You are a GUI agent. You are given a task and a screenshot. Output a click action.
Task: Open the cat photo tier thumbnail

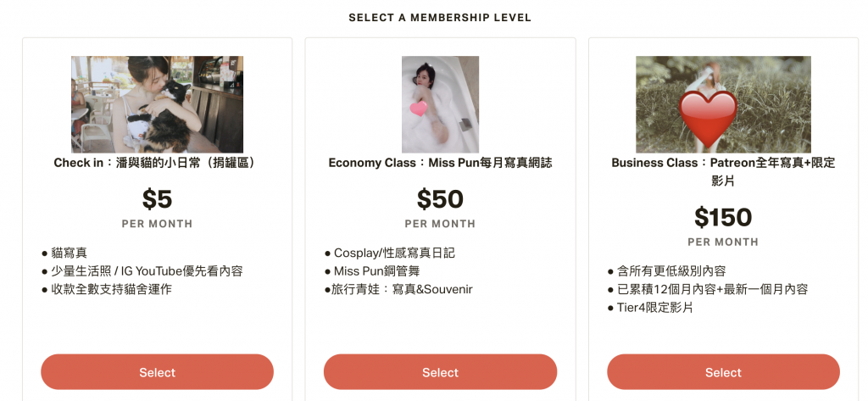(157, 104)
